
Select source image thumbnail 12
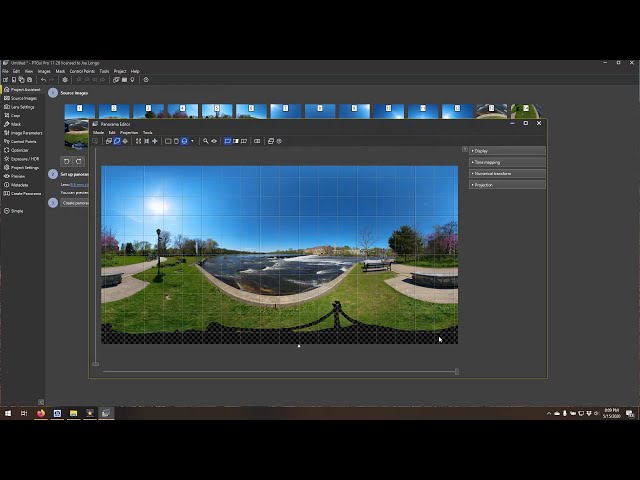coord(457,111)
